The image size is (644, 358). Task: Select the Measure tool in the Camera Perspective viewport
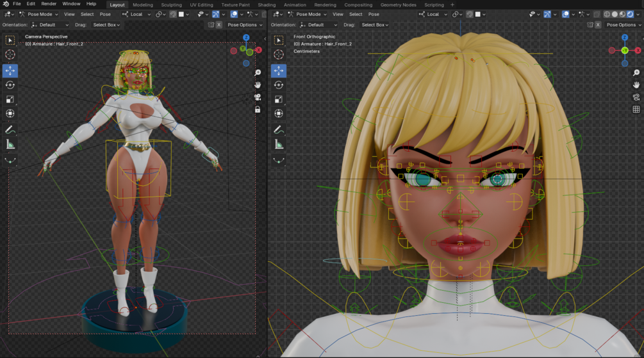10,145
